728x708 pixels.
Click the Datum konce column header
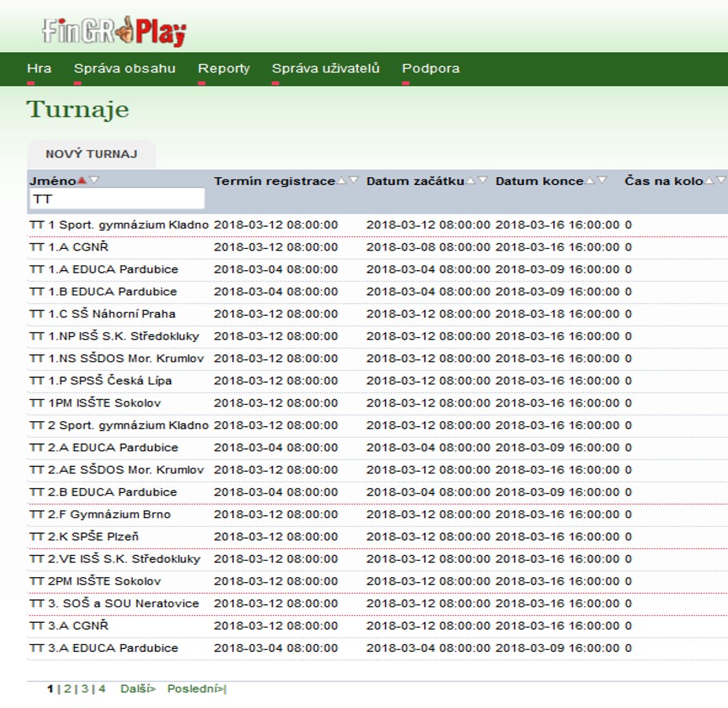point(539,180)
